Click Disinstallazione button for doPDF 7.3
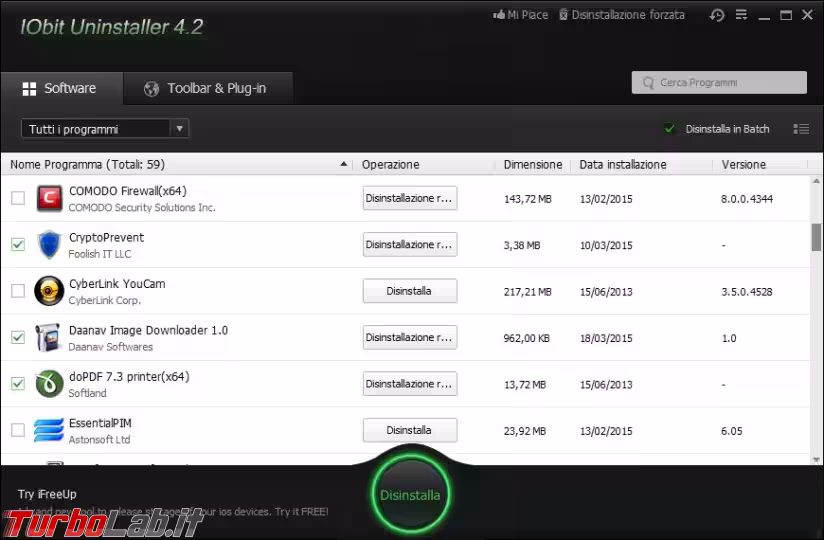 pos(409,383)
